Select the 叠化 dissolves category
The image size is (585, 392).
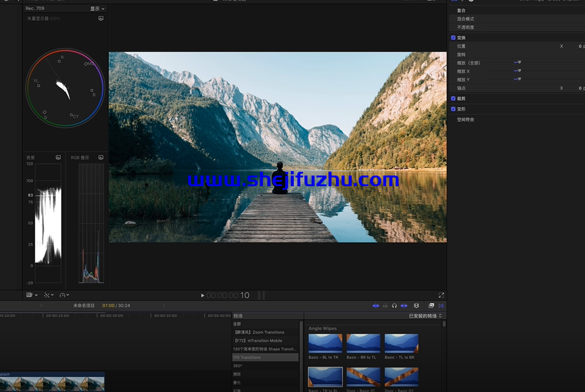(265, 383)
